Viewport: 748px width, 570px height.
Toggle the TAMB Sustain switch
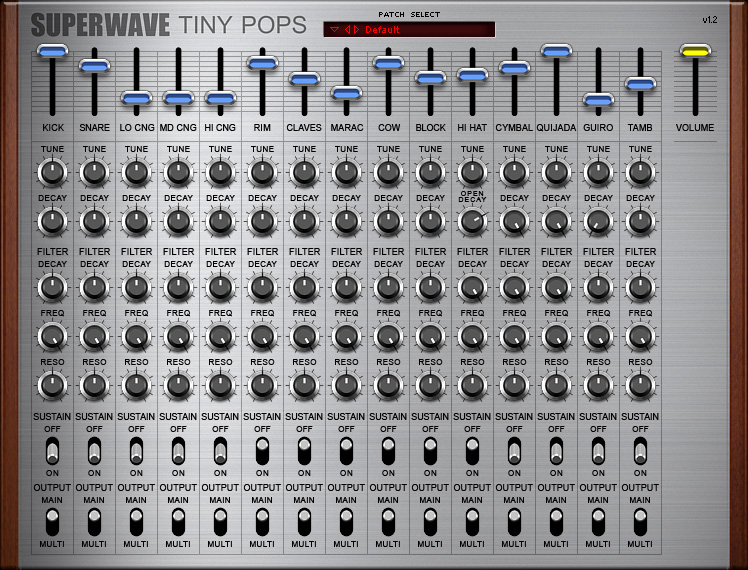point(640,451)
